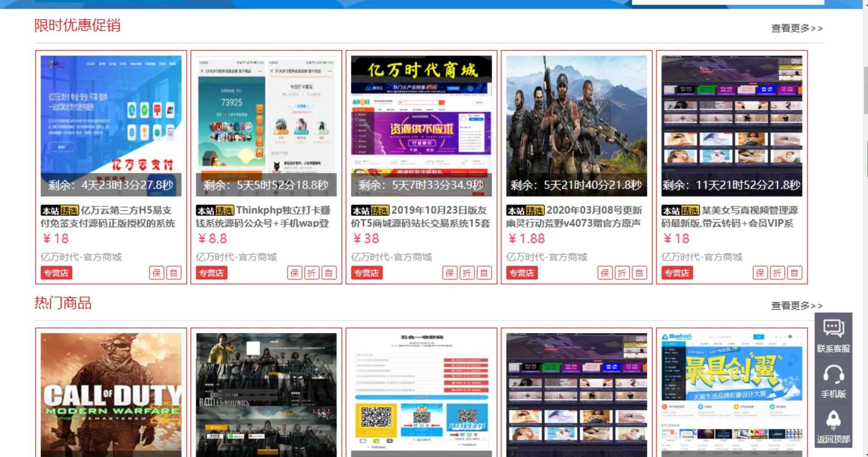This screenshot has width=868, height=457.
Task: Click the 保 guarantee icon on 亿万云支付 card
Action: click(156, 272)
